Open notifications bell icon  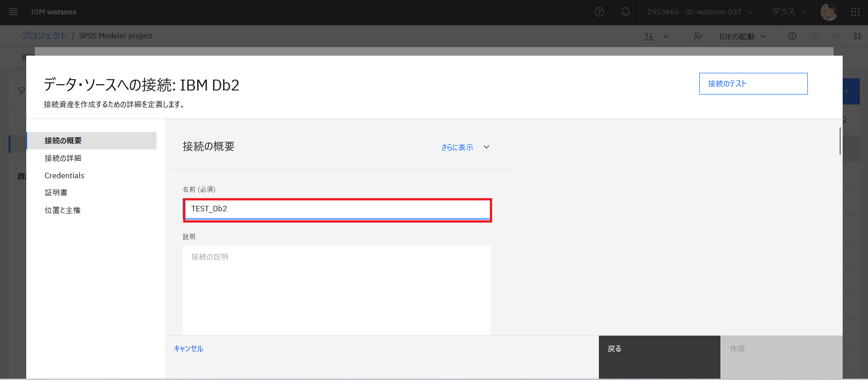tap(626, 12)
